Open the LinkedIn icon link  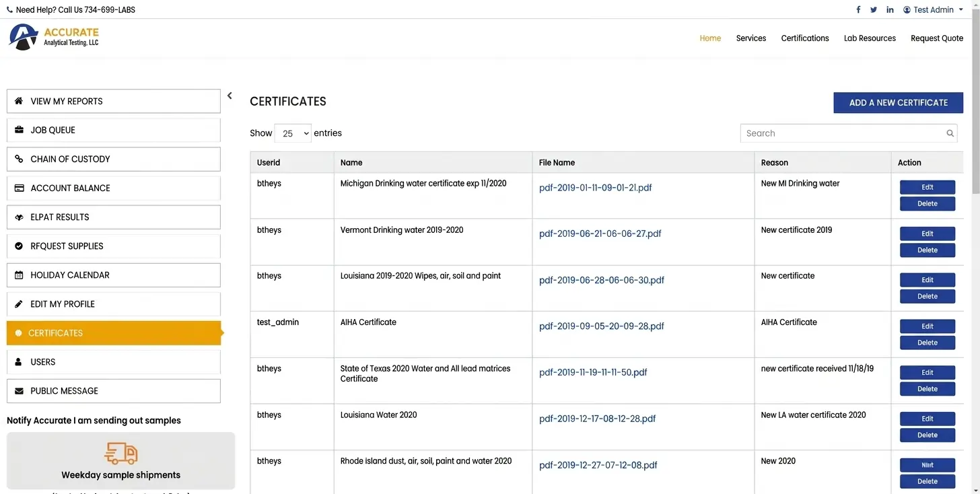click(x=890, y=10)
